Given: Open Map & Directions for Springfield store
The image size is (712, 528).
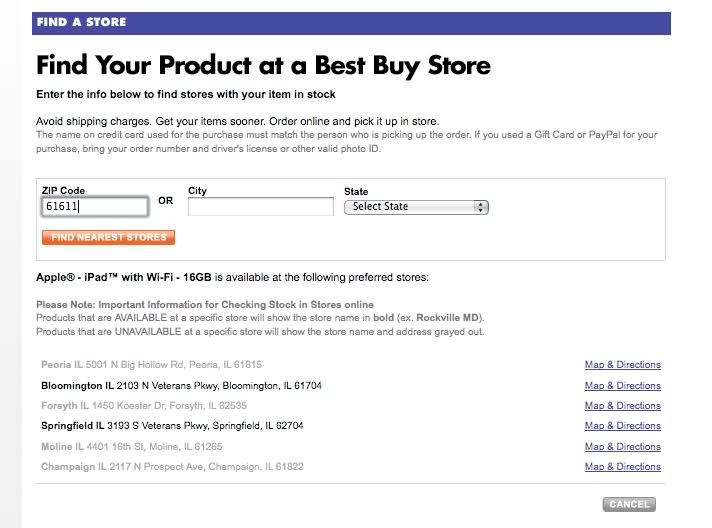Looking at the screenshot, I should [622, 426].
